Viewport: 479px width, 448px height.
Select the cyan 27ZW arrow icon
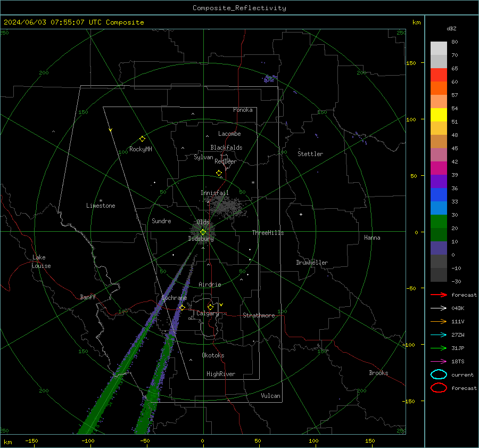(439, 335)
